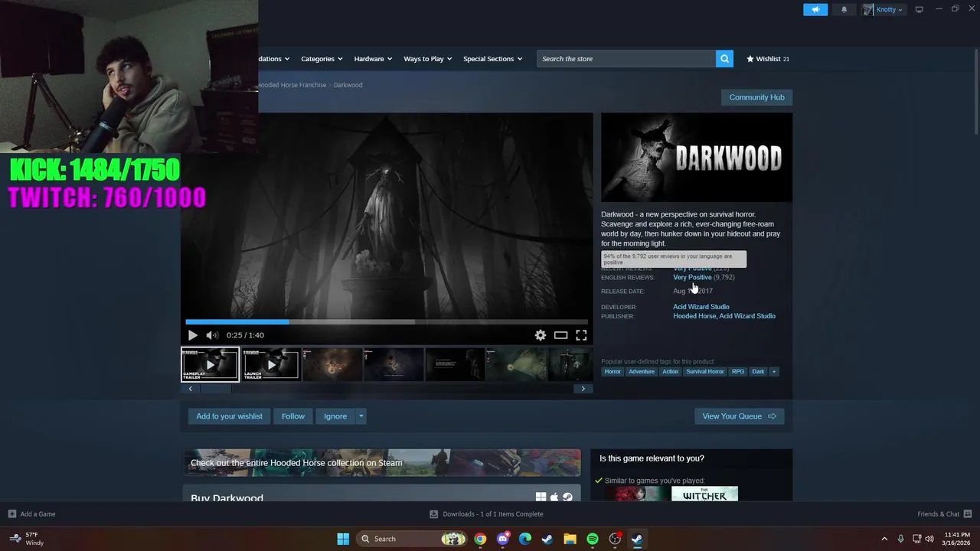Viewport: 980px width, 551px height.
Task: Open the Knotty account dropdown
Action: [884, 9]
